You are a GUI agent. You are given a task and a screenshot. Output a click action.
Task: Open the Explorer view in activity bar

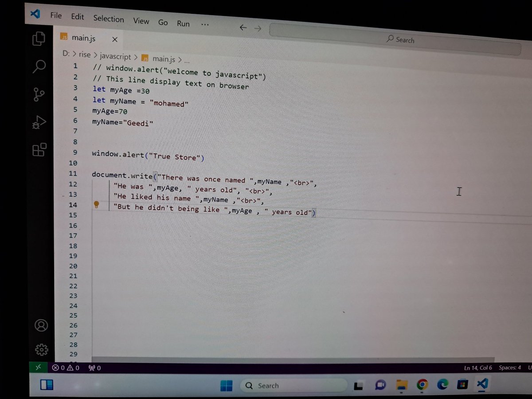(39, 39)
